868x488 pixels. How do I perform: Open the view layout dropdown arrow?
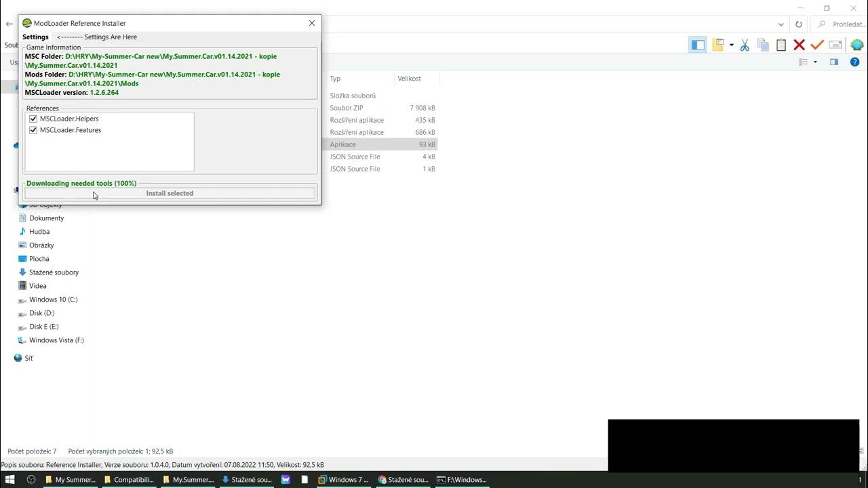[x=815, y=62]
